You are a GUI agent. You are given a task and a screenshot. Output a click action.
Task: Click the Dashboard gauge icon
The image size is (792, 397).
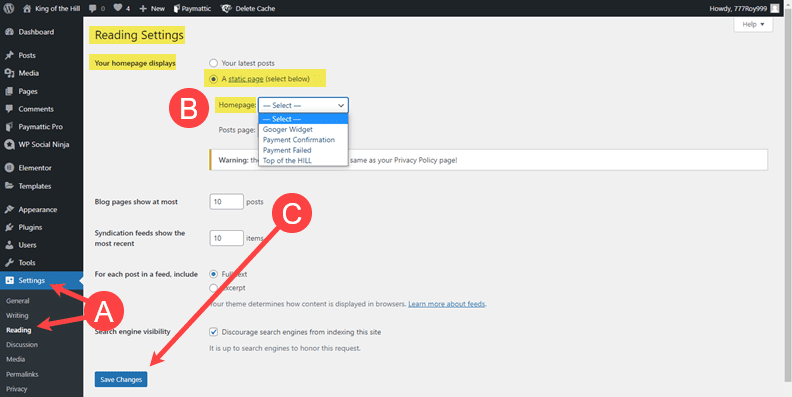click(9, 32)
